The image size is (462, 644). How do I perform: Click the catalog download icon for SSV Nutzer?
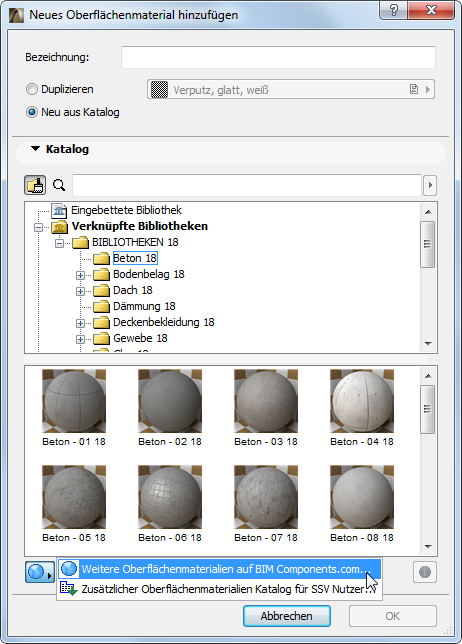[x=69, y=589]
